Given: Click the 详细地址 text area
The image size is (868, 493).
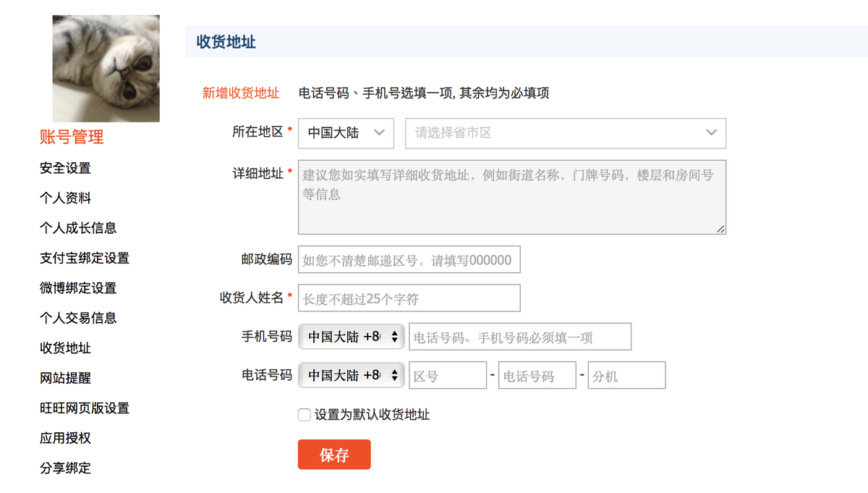Looking at the screenshot, I should [511, 197].
